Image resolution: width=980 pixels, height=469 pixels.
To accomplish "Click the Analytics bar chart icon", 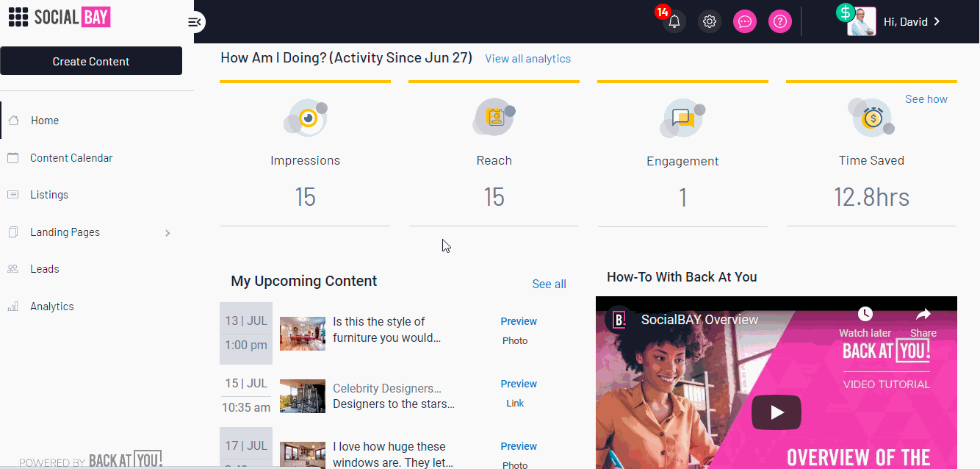I will coord(12,307).
